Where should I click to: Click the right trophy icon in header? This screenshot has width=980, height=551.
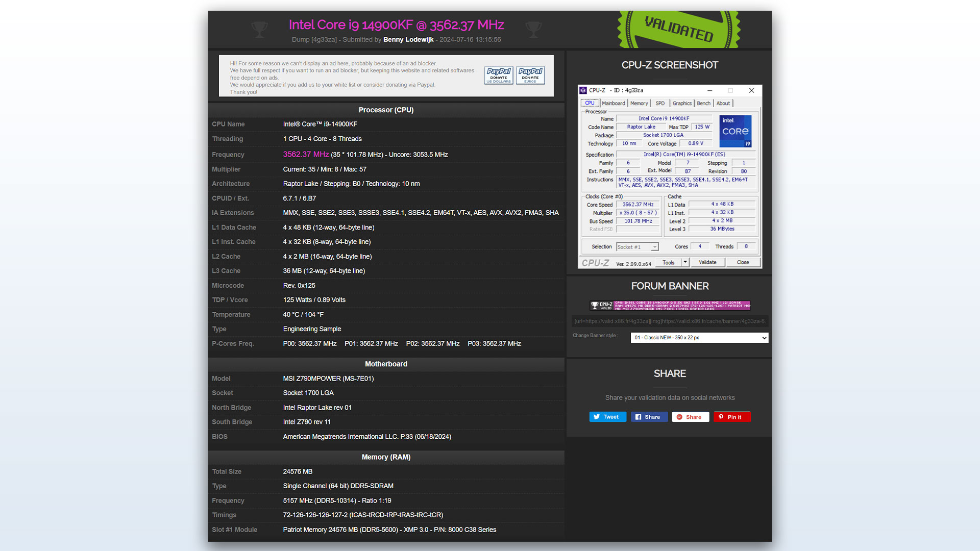click(533, 30)
